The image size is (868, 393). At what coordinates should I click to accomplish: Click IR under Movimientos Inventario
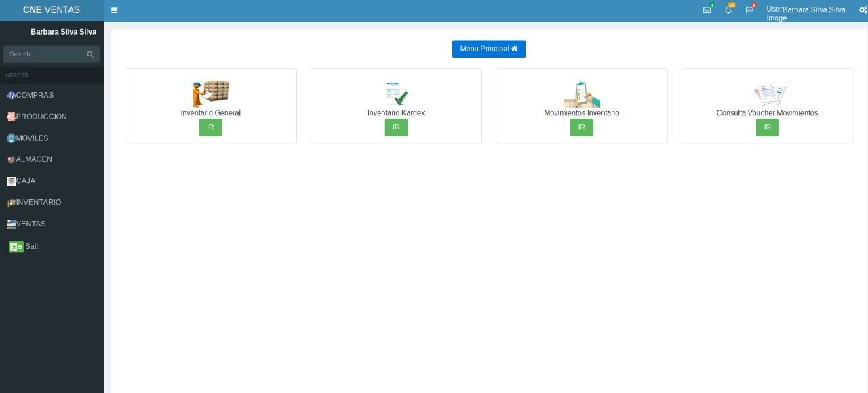coord(582,127)
